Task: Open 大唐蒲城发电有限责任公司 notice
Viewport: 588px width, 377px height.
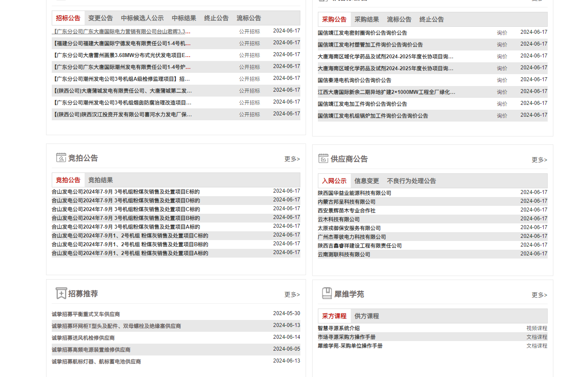Action: click(x=122, y=91)
